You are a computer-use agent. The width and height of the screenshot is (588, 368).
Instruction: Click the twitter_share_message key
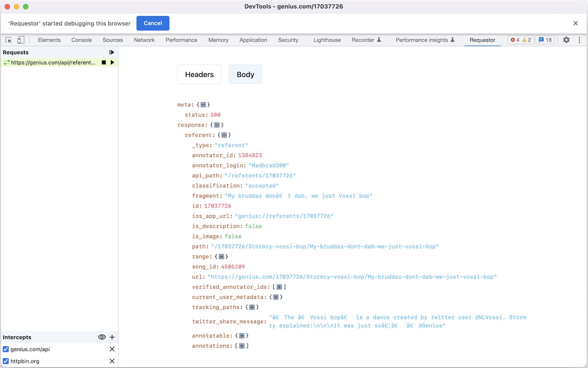[x=228, y=322]
